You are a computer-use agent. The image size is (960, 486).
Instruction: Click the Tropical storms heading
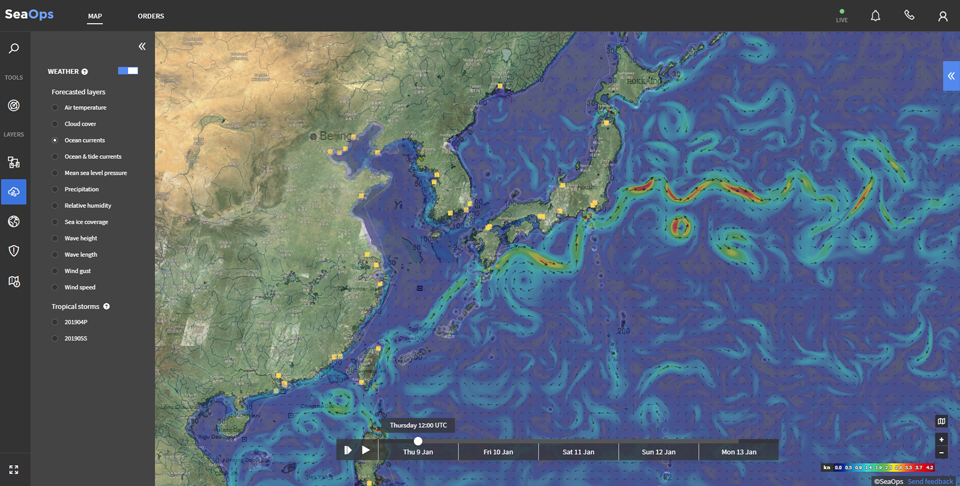coord(75,306)
